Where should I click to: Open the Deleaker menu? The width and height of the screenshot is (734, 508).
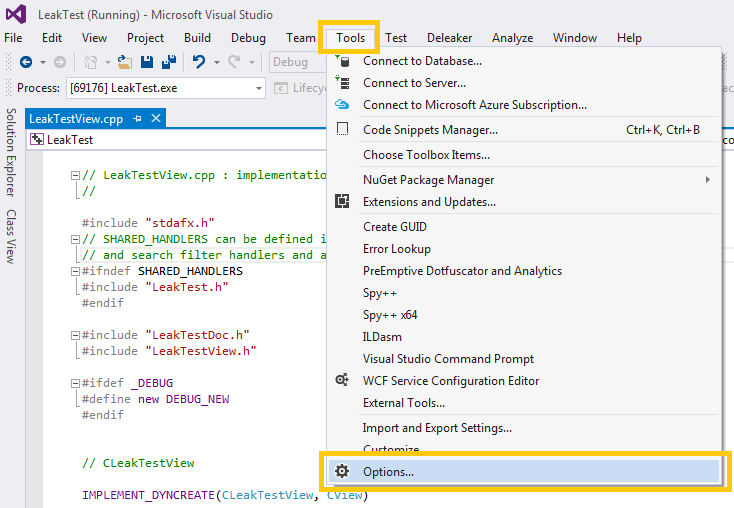point(449,37)
